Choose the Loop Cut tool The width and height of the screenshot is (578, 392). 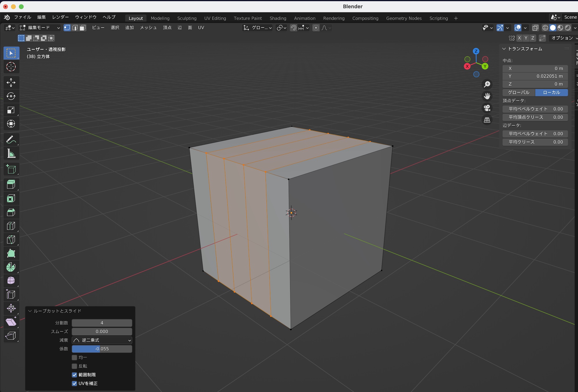[x=11, y=226]
